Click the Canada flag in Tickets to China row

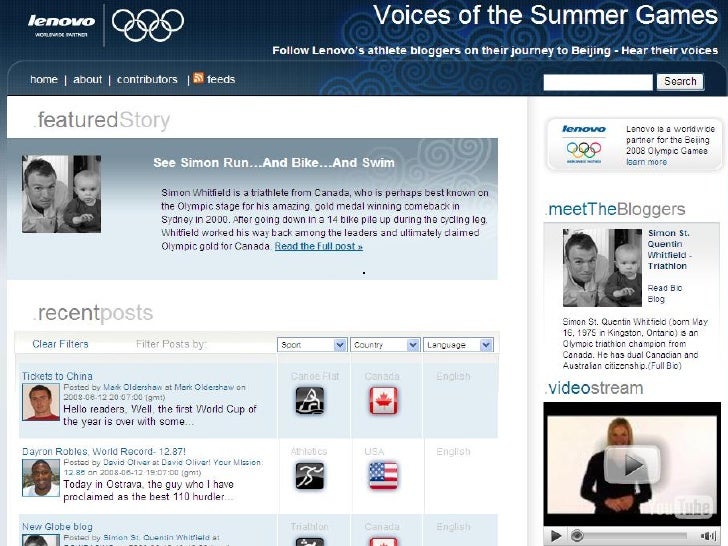[383, 401]
